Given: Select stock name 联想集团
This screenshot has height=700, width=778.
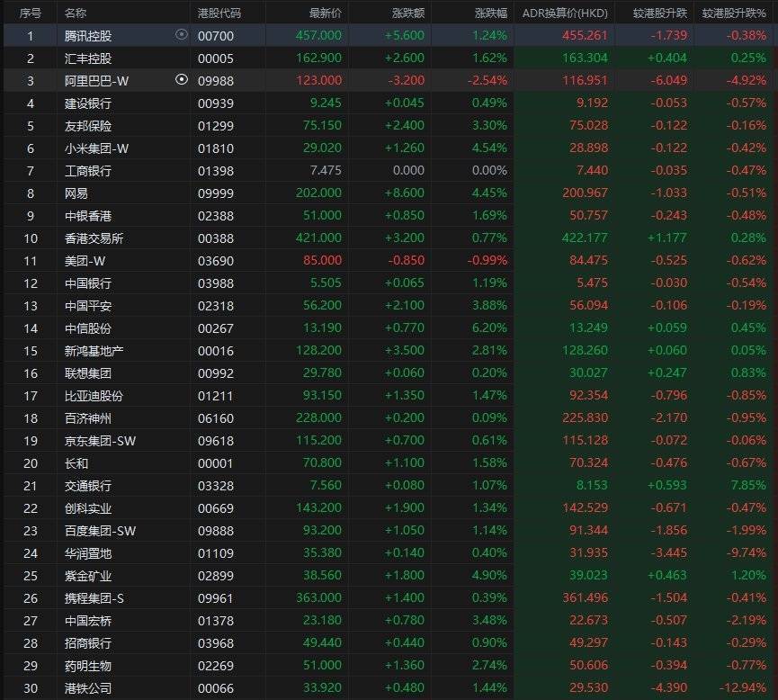Looking at the screenshot, I should click(x=88, y=373).
